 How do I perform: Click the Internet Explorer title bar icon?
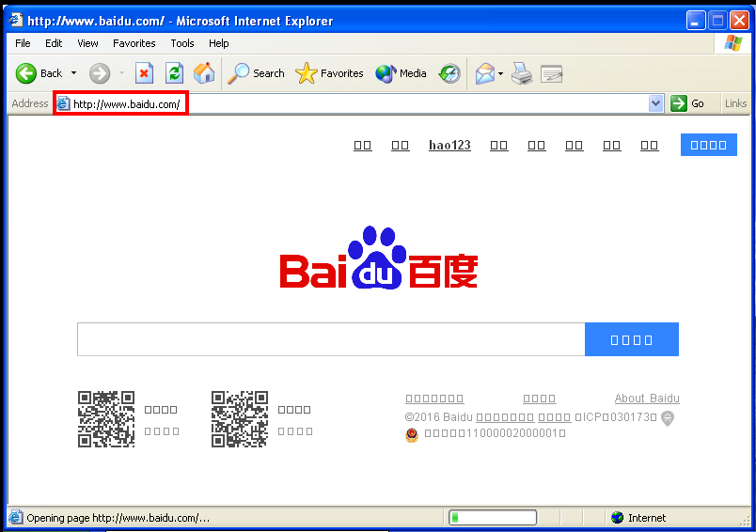(16, 21)
